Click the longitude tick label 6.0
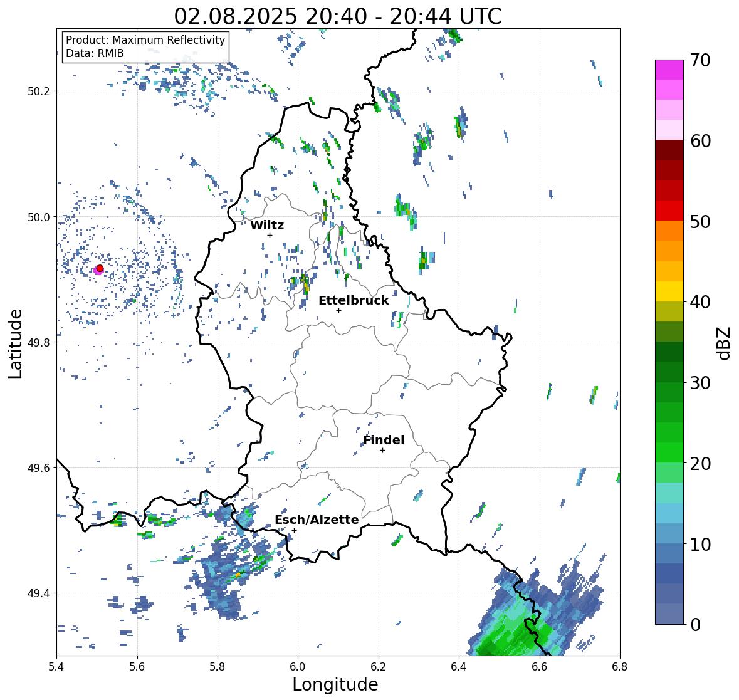This screenshot has height=700, width=739. [298, 666]
